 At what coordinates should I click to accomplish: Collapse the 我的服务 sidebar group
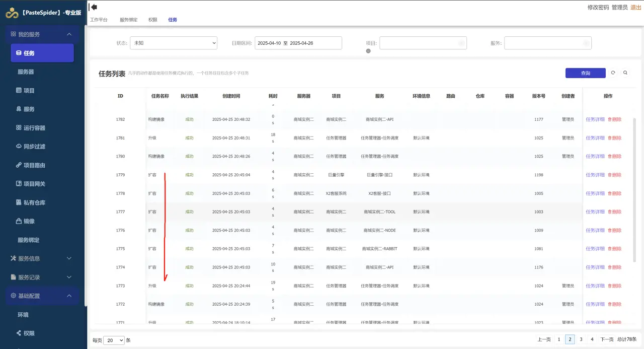42,34
